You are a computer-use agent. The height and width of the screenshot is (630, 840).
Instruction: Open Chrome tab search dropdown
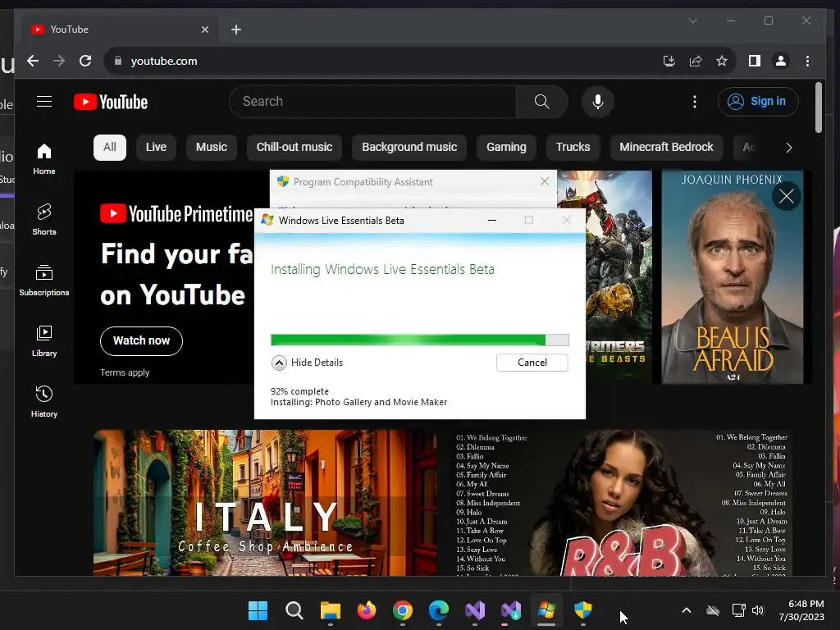point(693,21)
